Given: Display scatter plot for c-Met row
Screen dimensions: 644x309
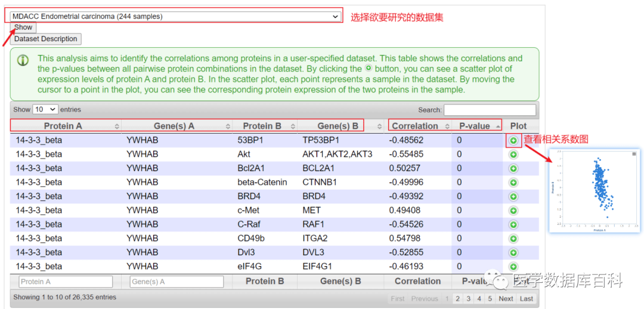Looking at the screenshot, I should point(513,211).
